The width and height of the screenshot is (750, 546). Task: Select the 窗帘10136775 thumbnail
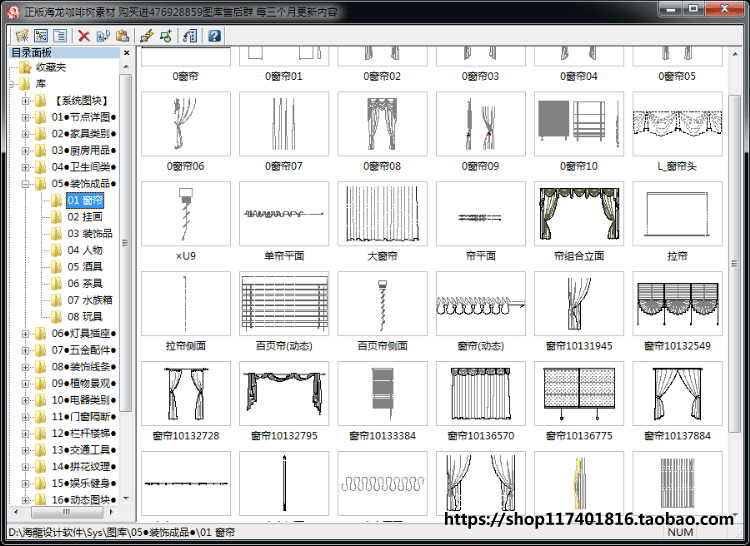[579, 393]
